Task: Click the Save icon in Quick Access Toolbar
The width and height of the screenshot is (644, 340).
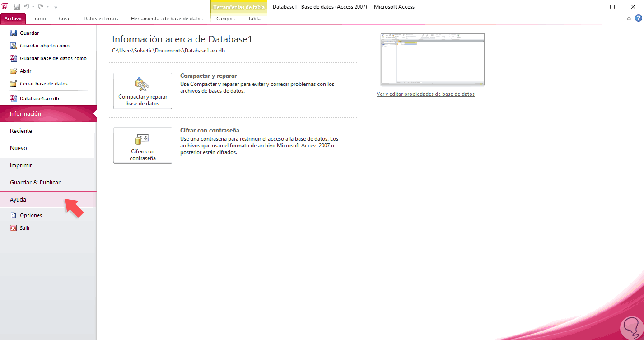Action: click(17, 7)
